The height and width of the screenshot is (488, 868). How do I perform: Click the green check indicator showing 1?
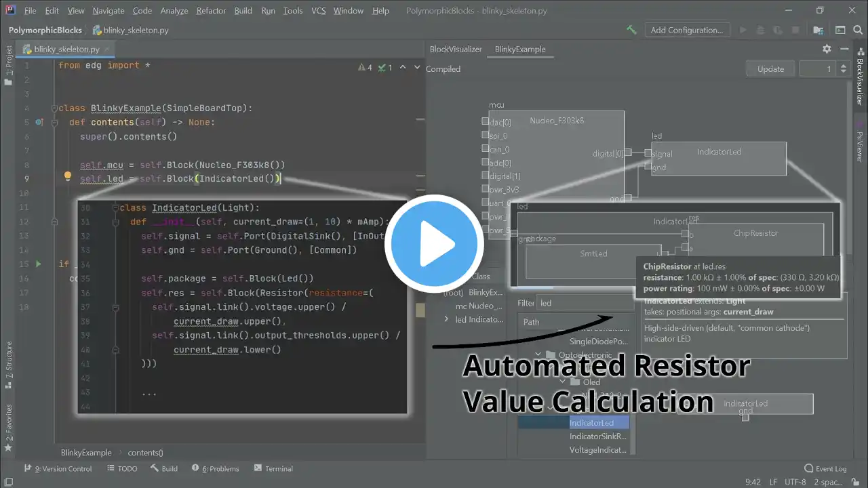click(x=386, y=67)
